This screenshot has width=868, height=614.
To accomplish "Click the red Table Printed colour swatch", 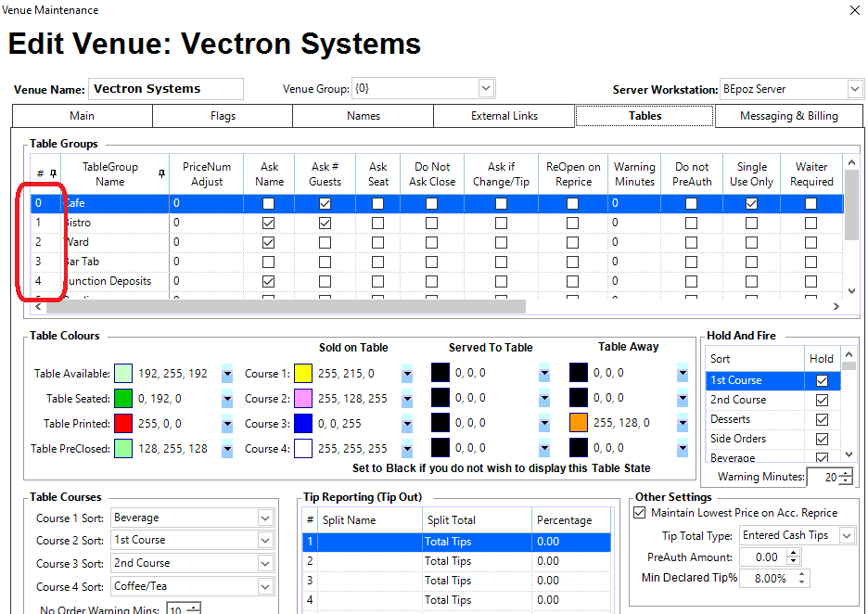I will click(x=123, y=424).
